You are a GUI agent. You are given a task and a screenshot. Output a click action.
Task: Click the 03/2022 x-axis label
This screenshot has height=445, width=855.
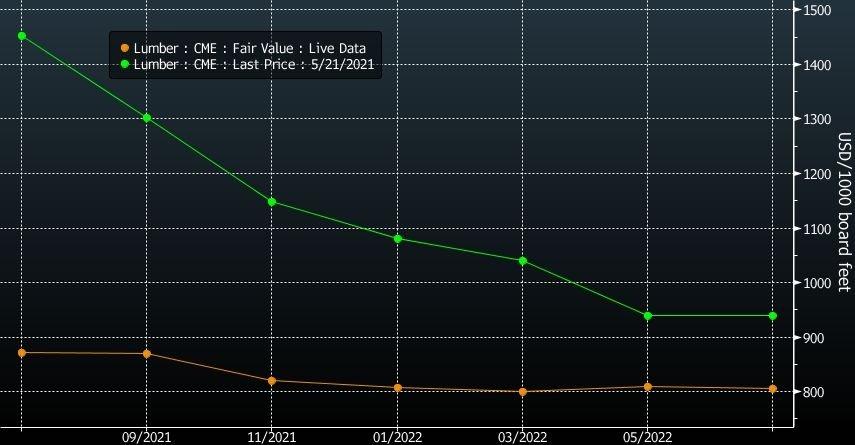pos(522,437)
